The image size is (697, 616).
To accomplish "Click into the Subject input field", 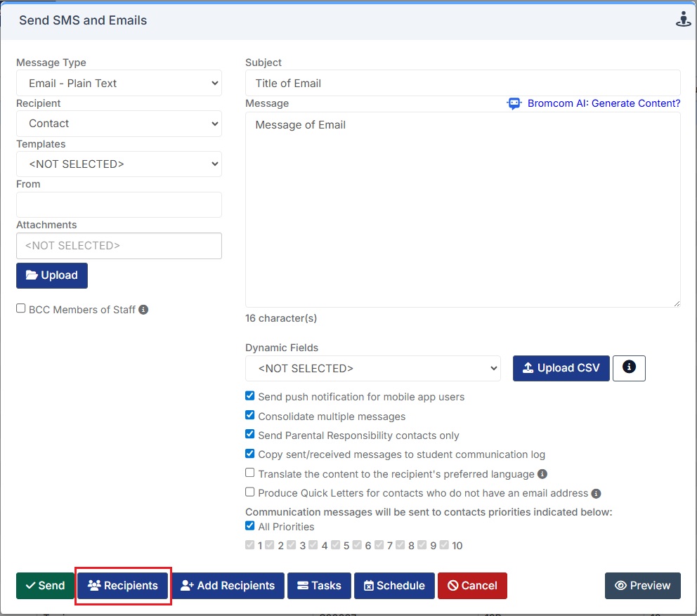I will (x=462, y=83).
